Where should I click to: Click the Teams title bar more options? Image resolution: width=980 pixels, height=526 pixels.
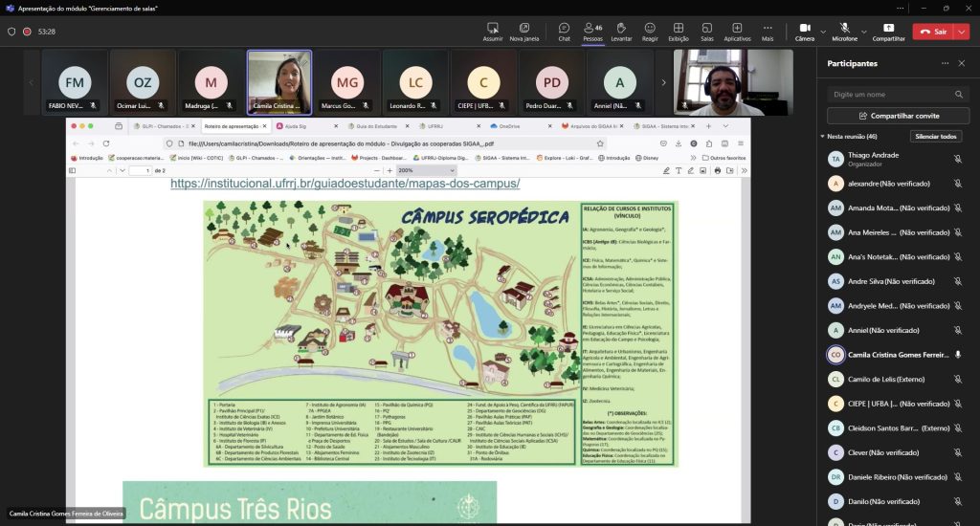coord(900,8)
